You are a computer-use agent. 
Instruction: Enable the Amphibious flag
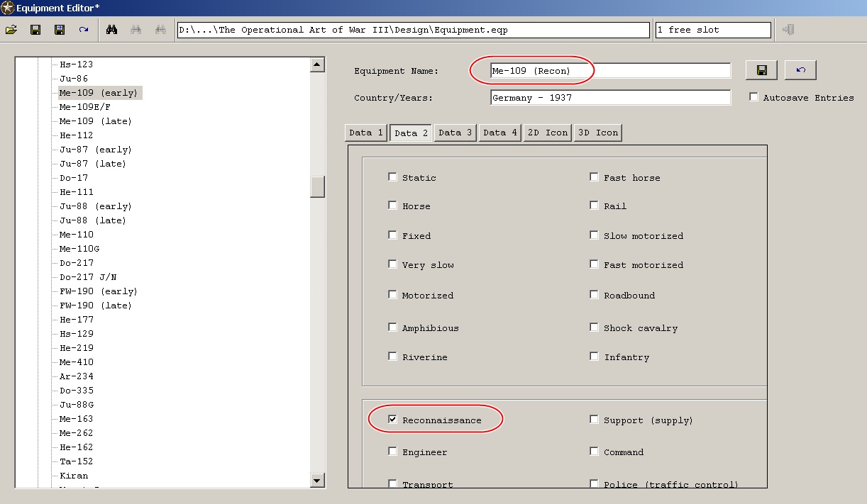[x=392, y=327]
